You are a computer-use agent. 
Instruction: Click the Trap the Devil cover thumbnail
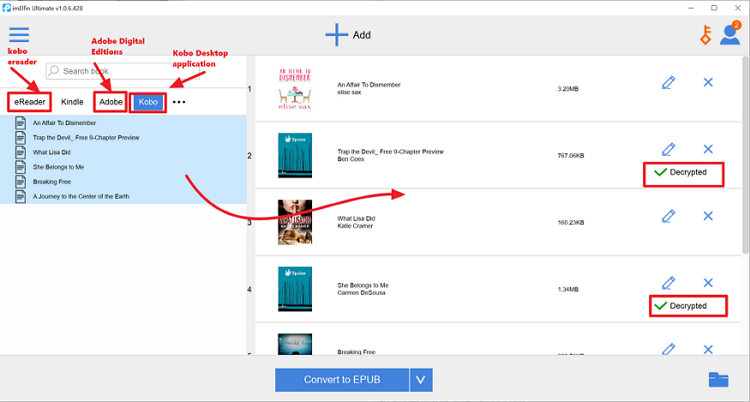[x=295, y=156]
